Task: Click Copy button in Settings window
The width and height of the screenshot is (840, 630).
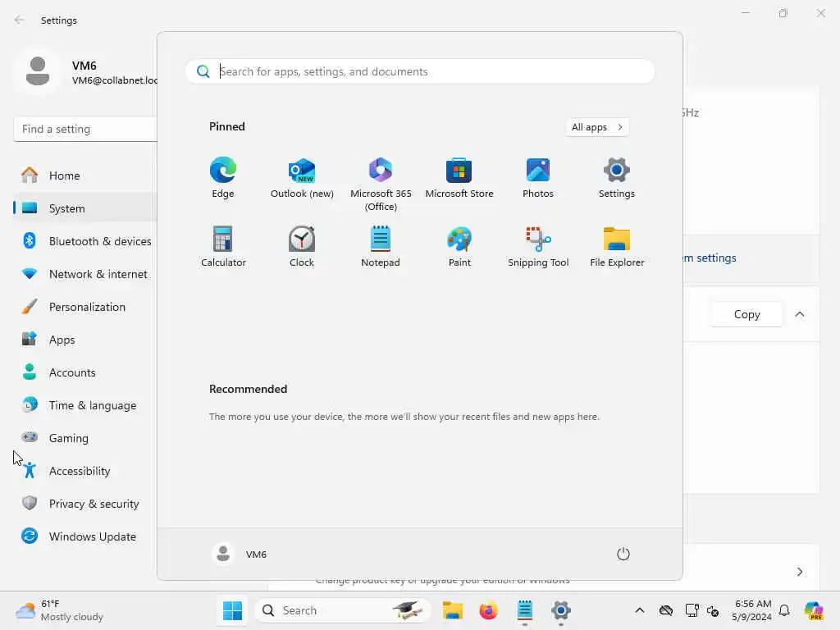Action: (x=746, y=314)
